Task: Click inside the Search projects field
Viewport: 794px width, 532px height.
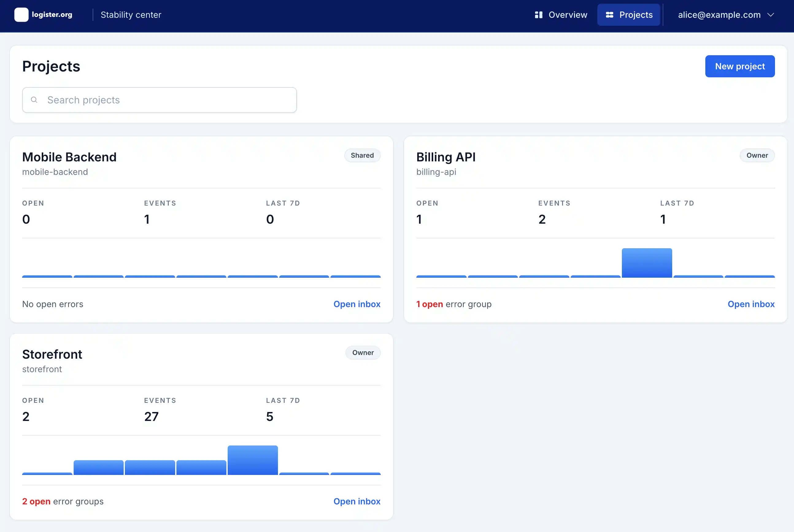Action: [x=160, y=100]
